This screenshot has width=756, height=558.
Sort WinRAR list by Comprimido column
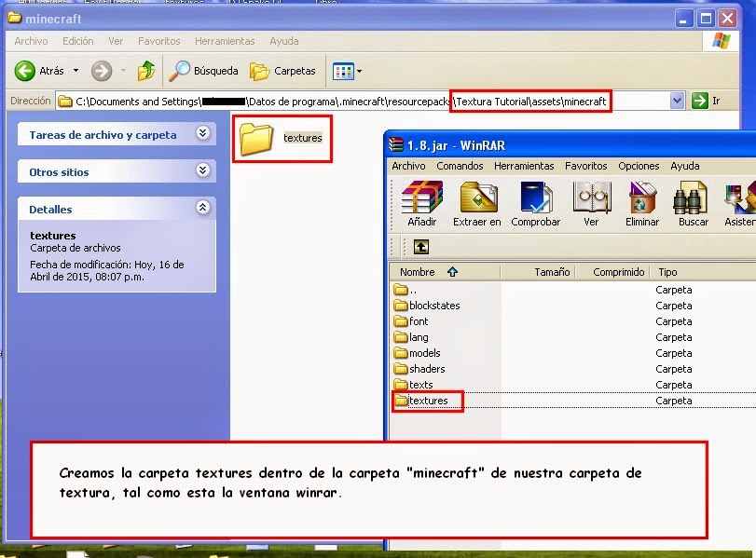[613, 272]
